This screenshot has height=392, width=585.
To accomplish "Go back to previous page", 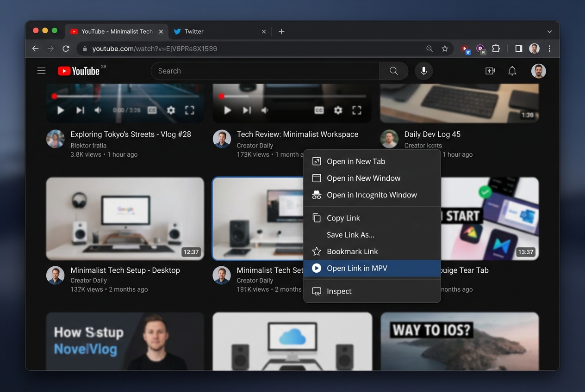I will click(x=35, y=49).
